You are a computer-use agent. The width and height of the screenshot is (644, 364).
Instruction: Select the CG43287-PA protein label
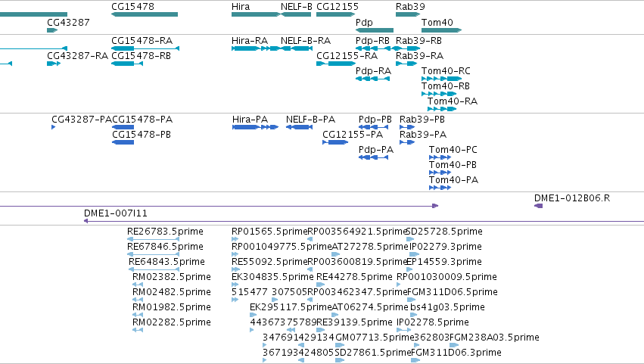tap(82, 120)
